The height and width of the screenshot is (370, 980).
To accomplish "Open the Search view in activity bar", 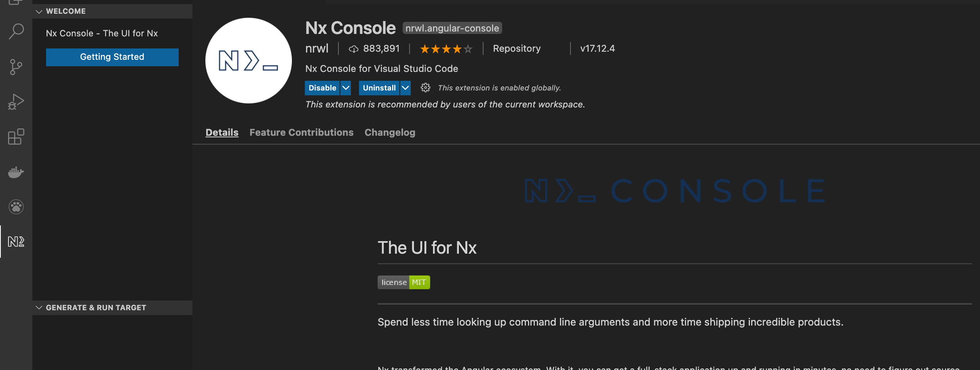I will click(16, 32).
